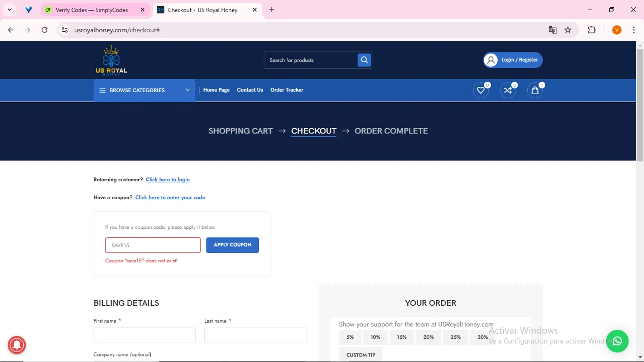Viewport: 644px width, 362px height.
Task: Click the browser address bar URL
Action: coord(117,30)
